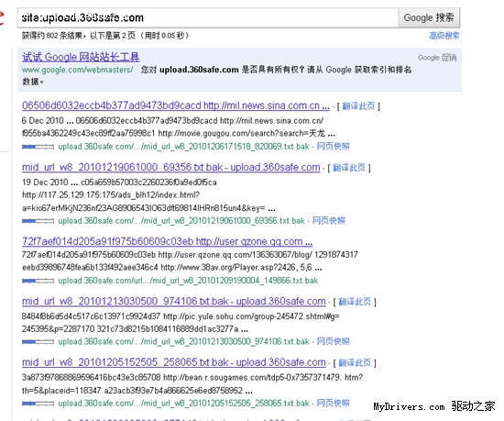Click PageRank bar next to 974106.txt.bak URL
Screen dimensions: 504x421
click(38, 342)
